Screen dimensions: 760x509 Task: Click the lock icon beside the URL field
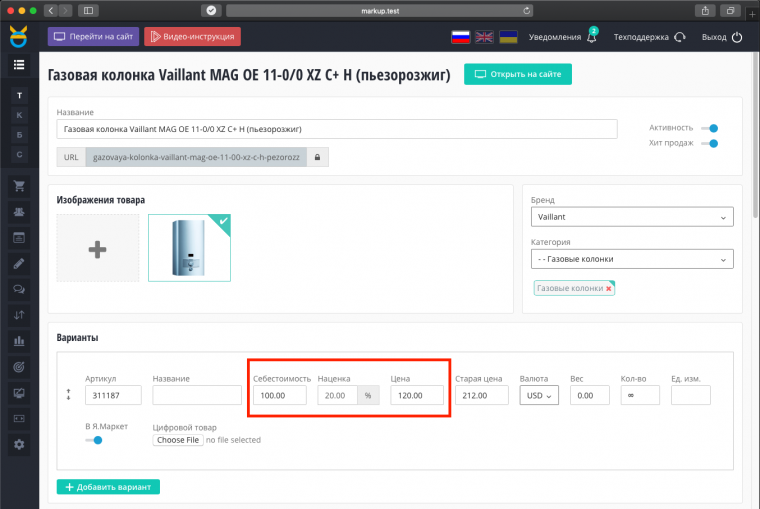[x=317, y=157]
